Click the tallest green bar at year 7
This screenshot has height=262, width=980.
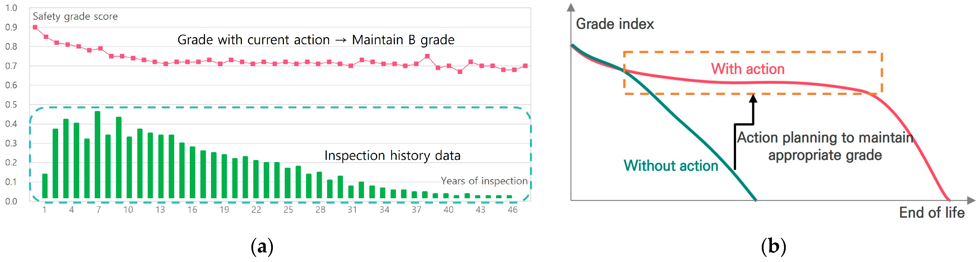click(98, 154)
